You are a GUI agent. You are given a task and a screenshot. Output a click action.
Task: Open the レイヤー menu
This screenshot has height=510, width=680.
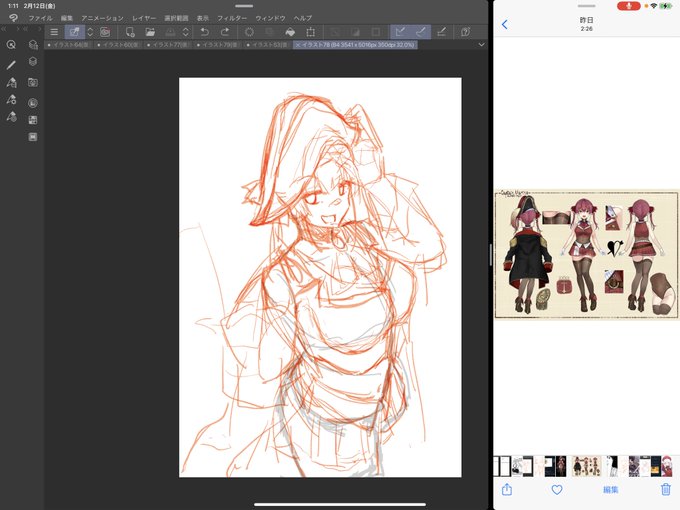click(144, 18)
